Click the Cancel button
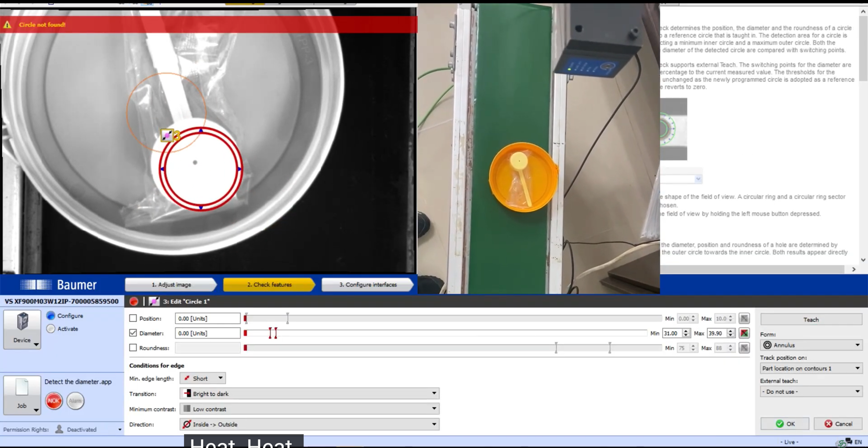This screenshot has width=868, height=448. 838,424
